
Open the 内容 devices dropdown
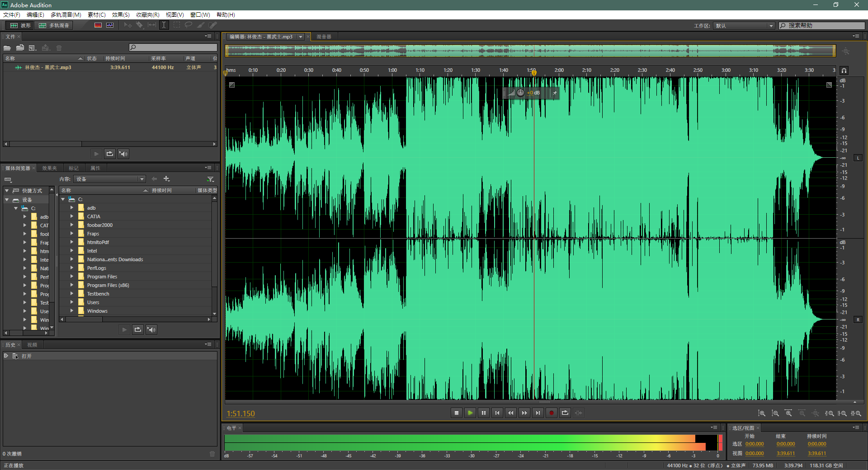pos(109,179)
